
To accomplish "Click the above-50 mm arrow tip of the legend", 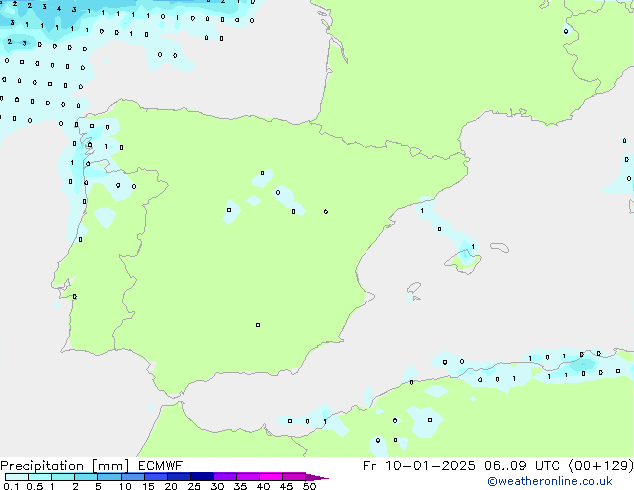I will click(x=317, y=477).
